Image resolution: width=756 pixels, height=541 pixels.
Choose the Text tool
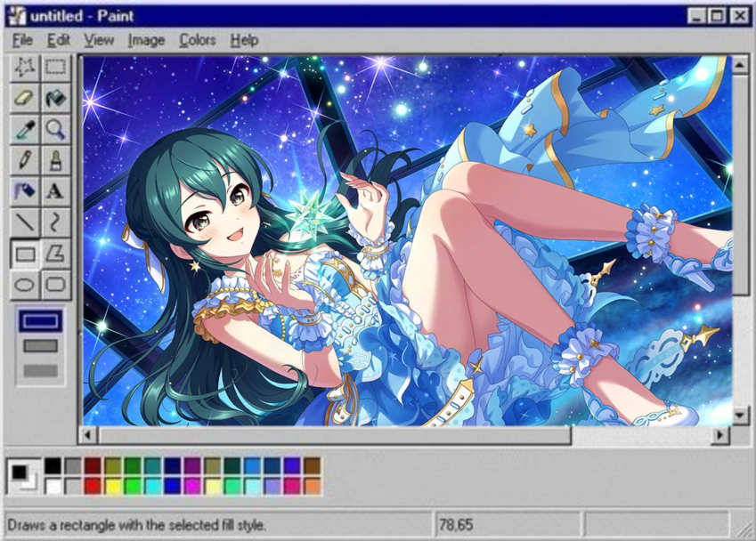coord(55,191)
